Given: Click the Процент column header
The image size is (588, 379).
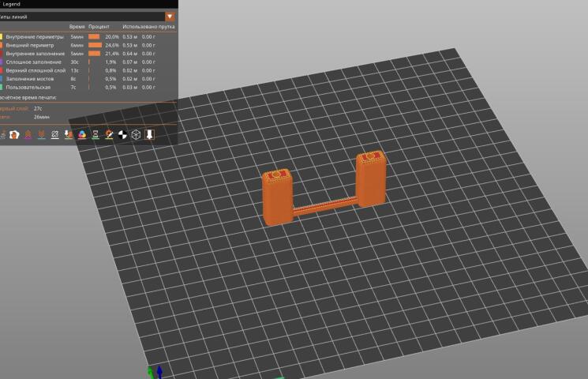Looking at the screenshot, I should click(99, 27).
